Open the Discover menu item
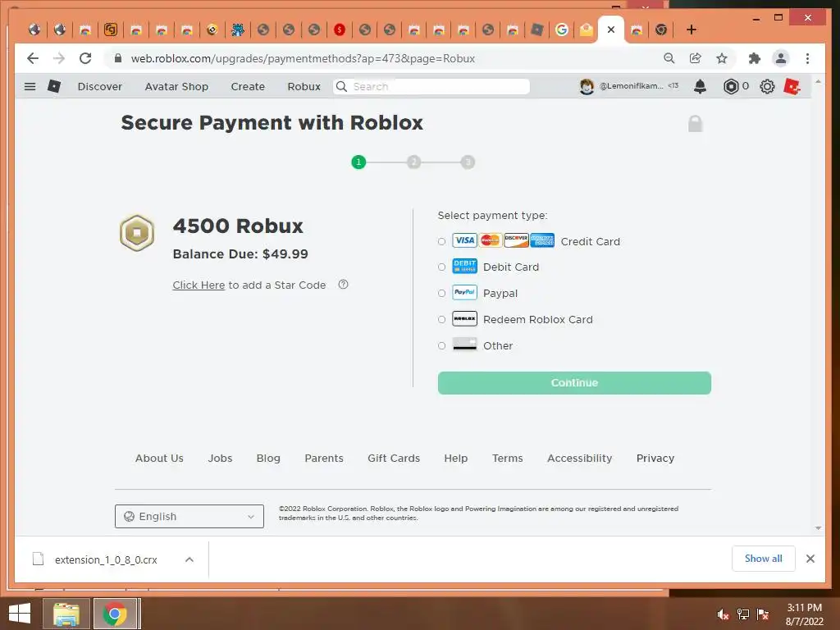The height and width of the screenshot is (630, 840). 99,86
